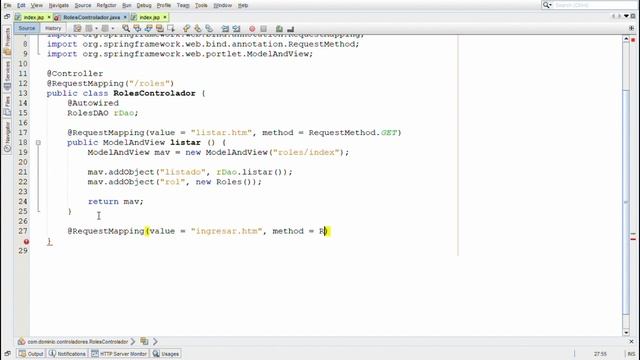Click the "@Controller" annotation text
Screen dimensions: 640x360
(x=75, y=73)
